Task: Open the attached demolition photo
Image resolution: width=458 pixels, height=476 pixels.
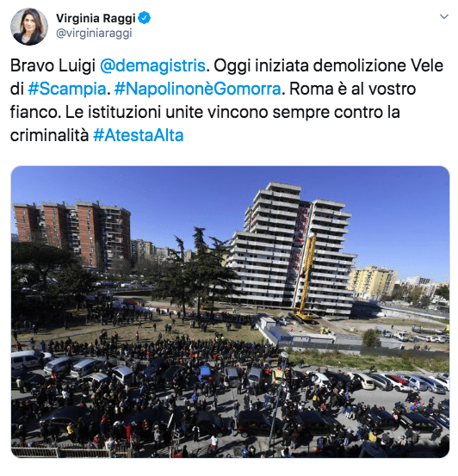Action: pos(230,312)
